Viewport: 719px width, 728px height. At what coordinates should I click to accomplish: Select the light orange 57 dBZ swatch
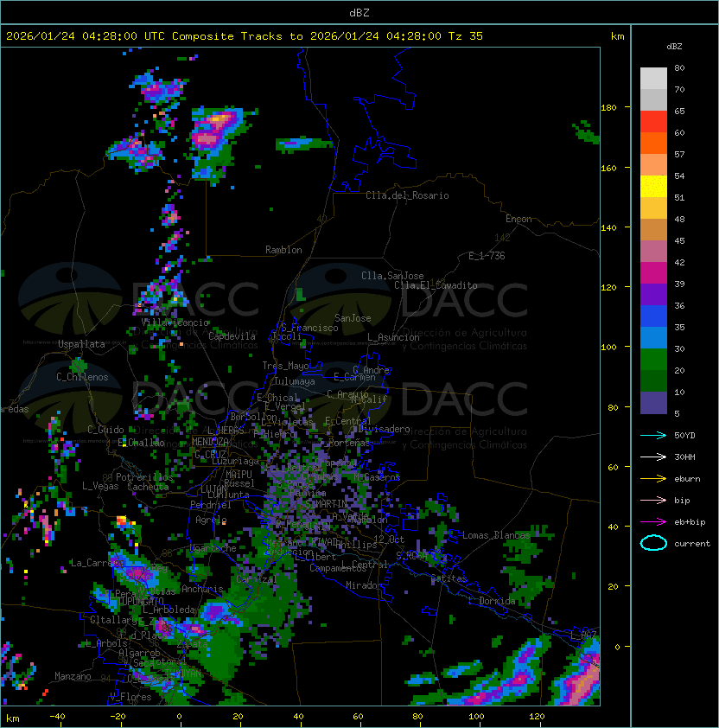[653, 165]
